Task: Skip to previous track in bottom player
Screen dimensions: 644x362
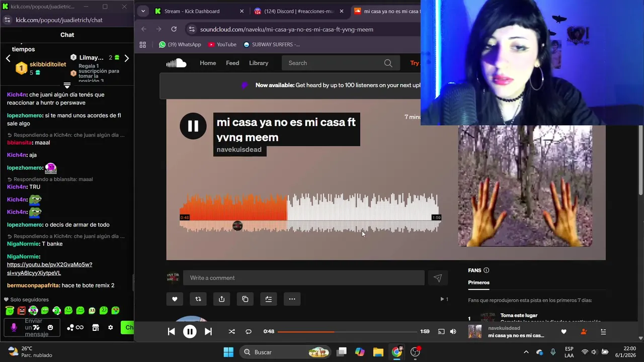Action: [171, 331]
